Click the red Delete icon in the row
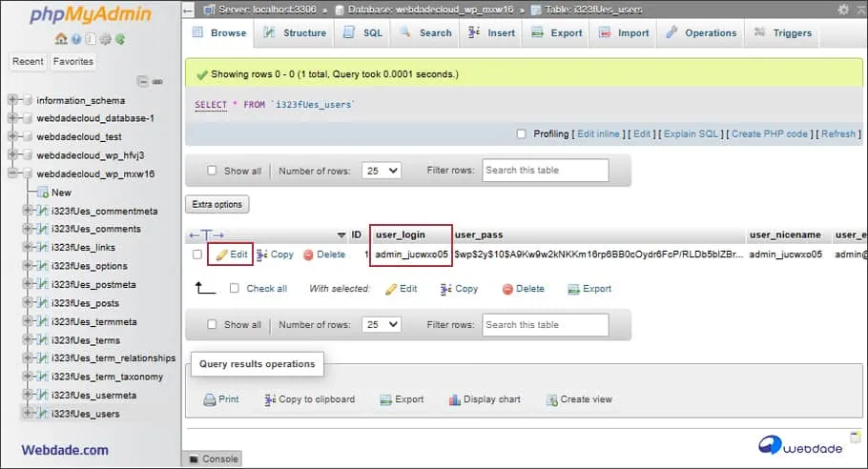Viewport: 868px width, 469px height. pos(308,255)
